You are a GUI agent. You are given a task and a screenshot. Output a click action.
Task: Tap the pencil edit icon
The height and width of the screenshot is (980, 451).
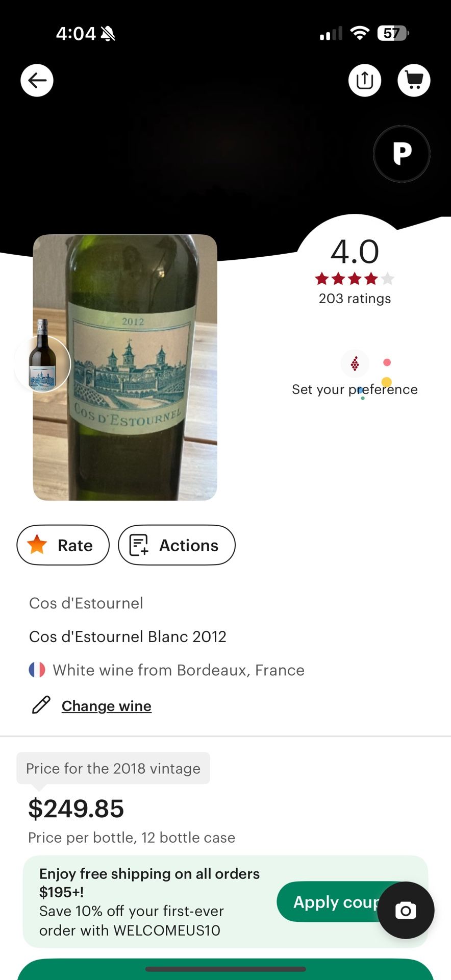pyautogui.click(x=41, y=705)
